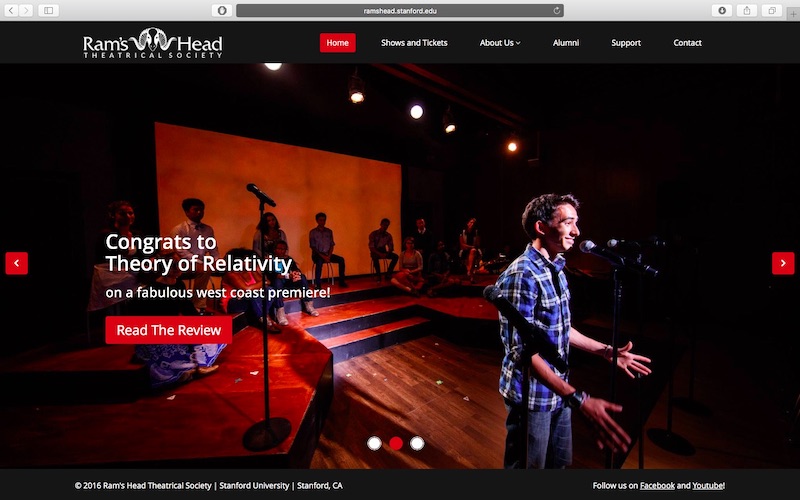800x500 pixels.
Task: Go to previous slide with left arrow
Action: pos(17,263)
